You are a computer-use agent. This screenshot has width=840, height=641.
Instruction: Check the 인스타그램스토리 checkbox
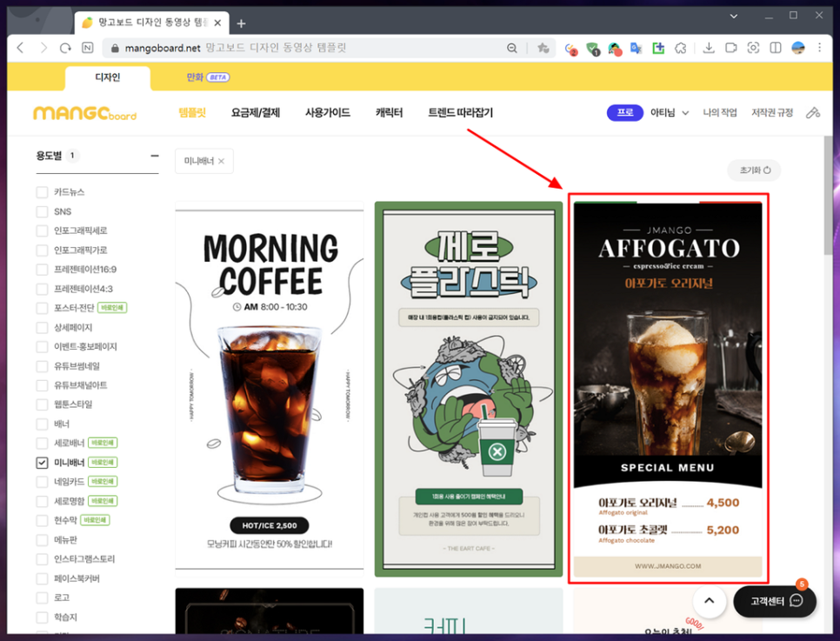pyautogui.click(x=42, y=559)
